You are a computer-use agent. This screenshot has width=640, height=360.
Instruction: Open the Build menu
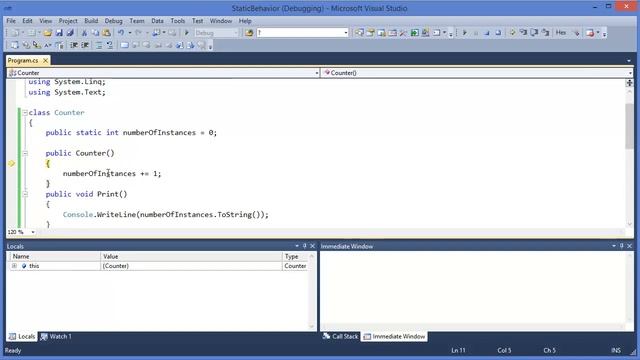click(91, 21)
